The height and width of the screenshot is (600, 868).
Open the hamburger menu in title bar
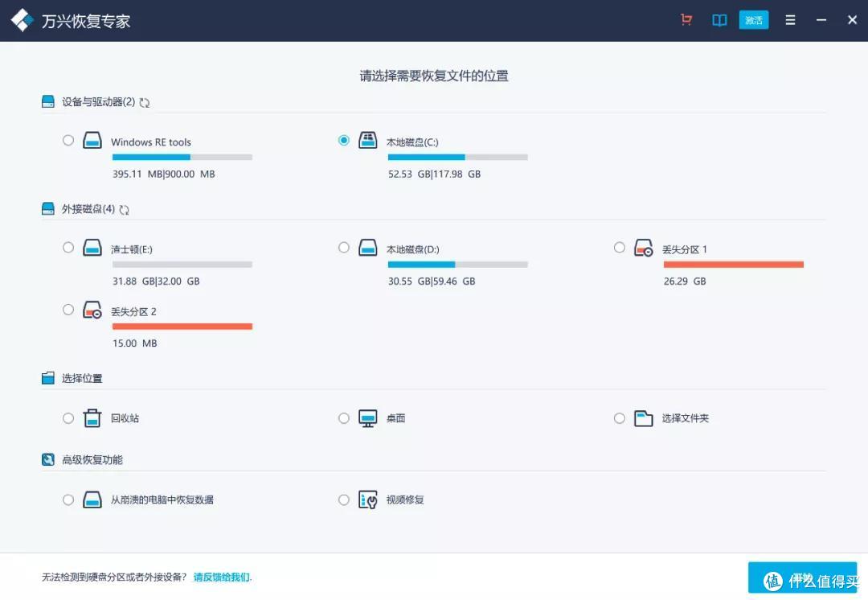pyautogui.click(x=791, y=20)
